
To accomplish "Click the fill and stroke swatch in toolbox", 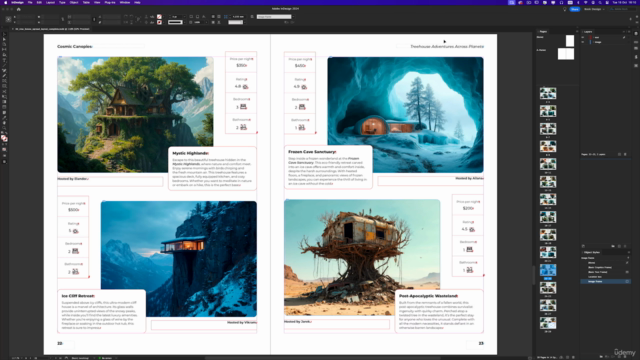I will [x=4, y=138].
